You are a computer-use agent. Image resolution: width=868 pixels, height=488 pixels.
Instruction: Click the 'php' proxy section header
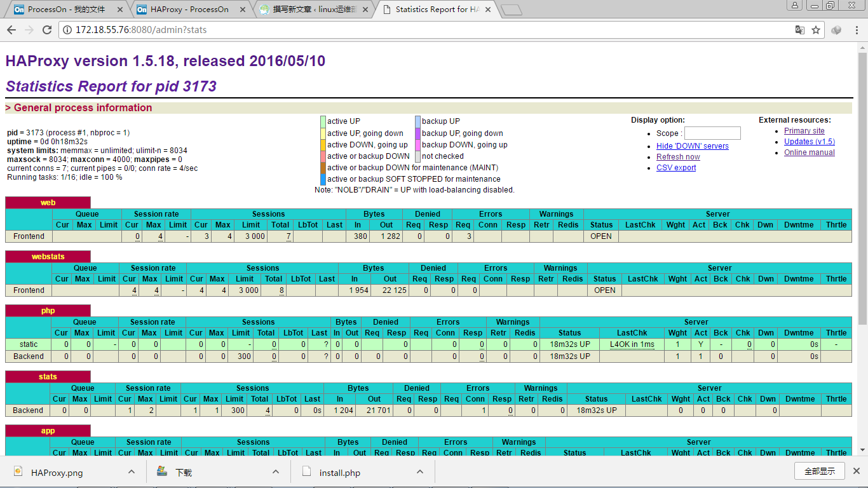[x=48, y=311]
